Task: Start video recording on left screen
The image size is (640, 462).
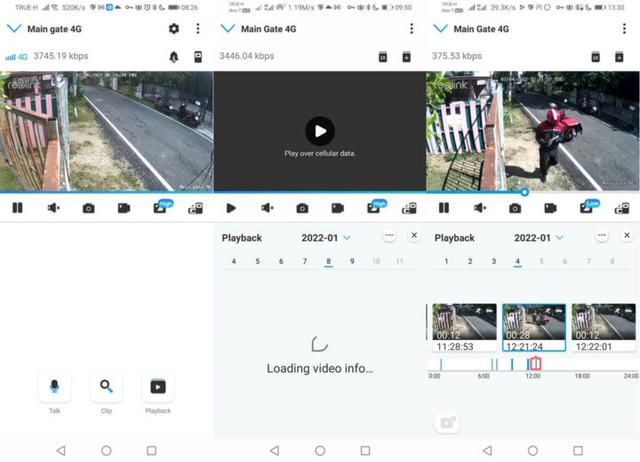Action: tap(124, 208)
